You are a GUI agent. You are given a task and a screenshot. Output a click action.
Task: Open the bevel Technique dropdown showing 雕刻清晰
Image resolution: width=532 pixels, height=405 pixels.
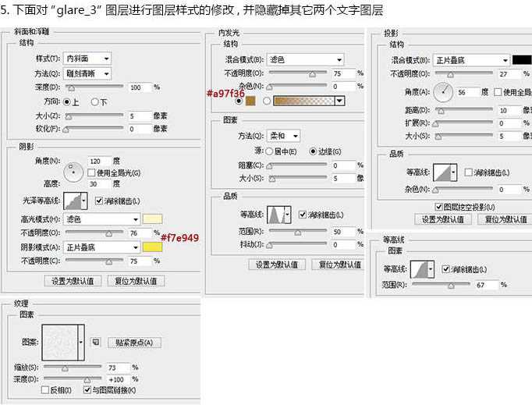pos(87,73)
